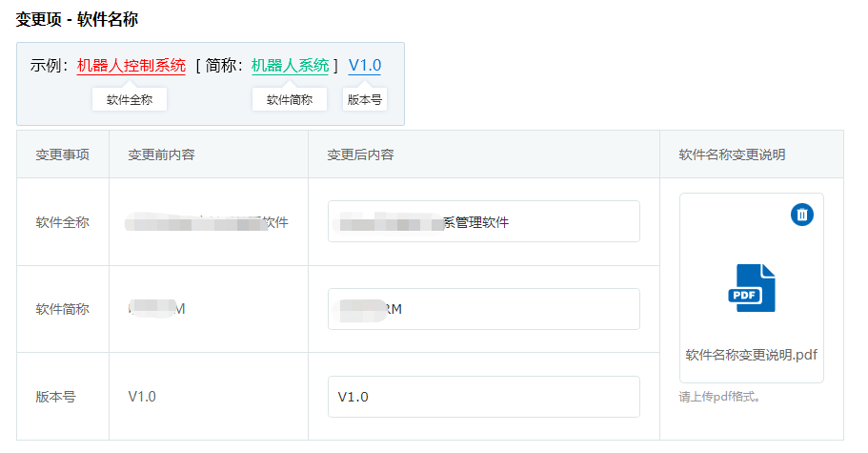Select the 软件全称 row label
Screen dimensions: 868x453
click(x=63, y=222)
